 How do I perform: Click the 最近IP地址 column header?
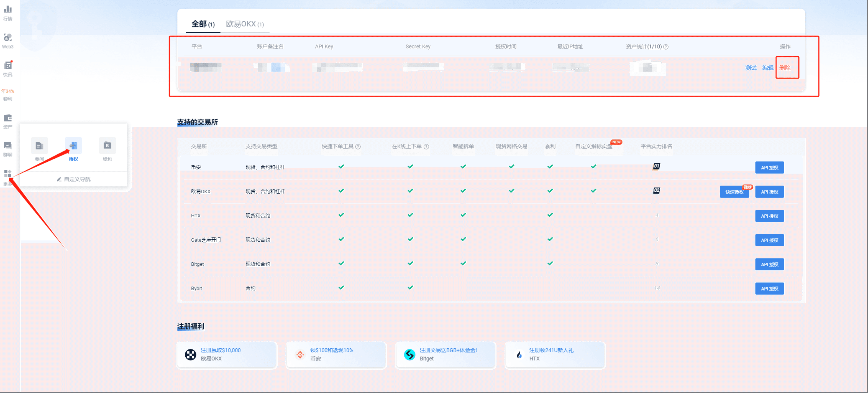pyautogui.click(x=570, y=47)
